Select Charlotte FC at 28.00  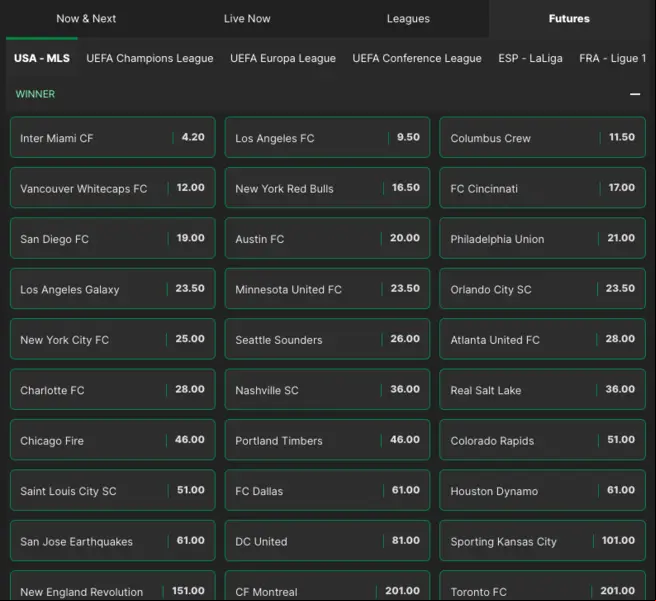113,389
